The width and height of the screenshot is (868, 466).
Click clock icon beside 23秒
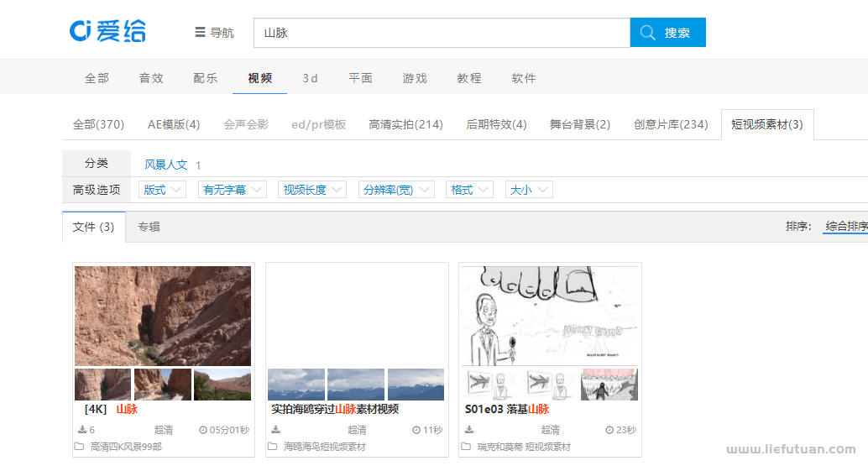609,430
